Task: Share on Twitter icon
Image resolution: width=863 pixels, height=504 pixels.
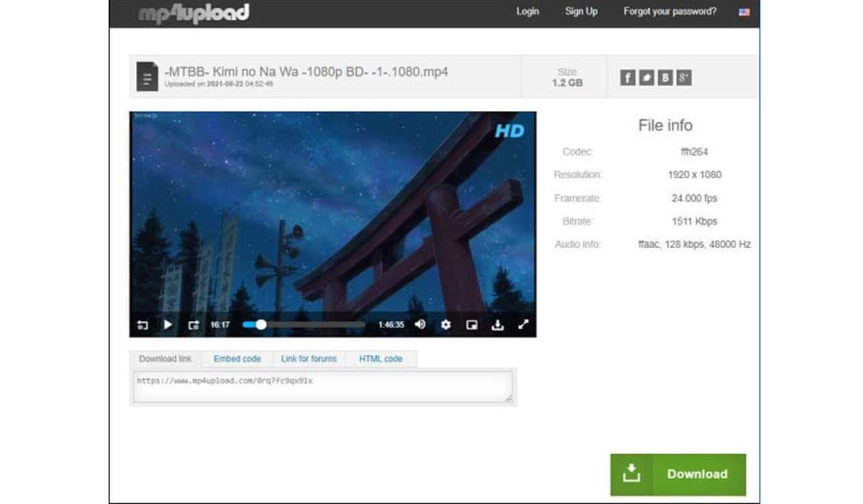Action: point(646,77)
